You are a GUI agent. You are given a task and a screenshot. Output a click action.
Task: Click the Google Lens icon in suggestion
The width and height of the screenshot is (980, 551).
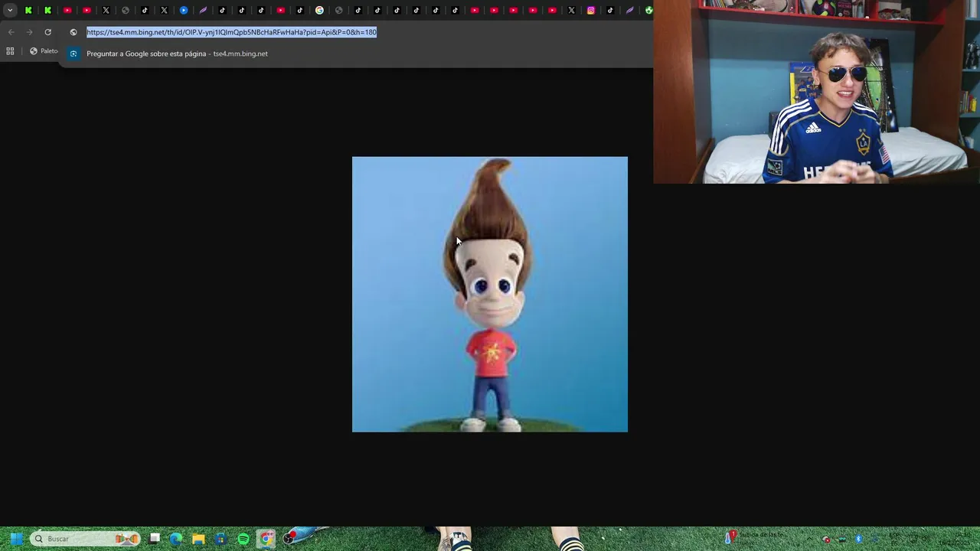pyautogui.click(x=73, y=54)
